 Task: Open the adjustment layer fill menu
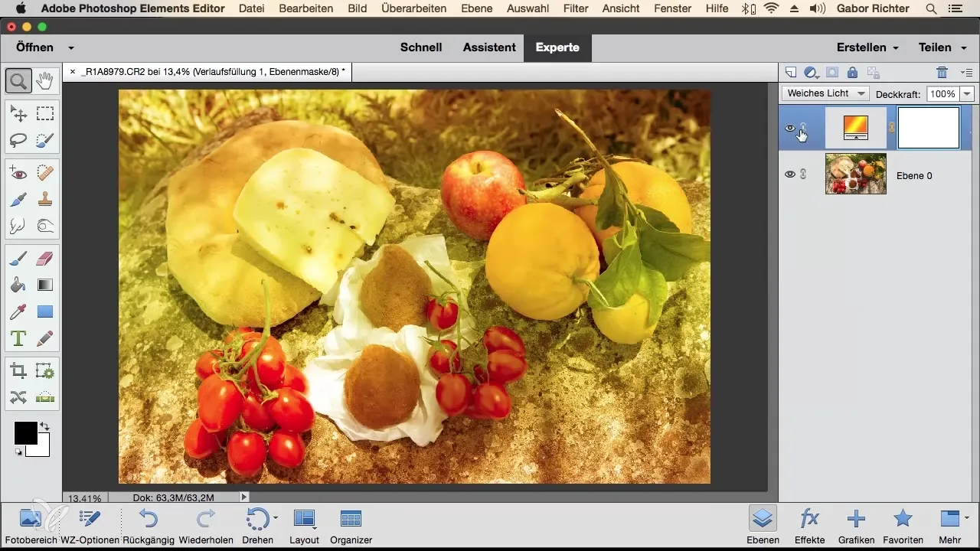[x=812, y=73]
